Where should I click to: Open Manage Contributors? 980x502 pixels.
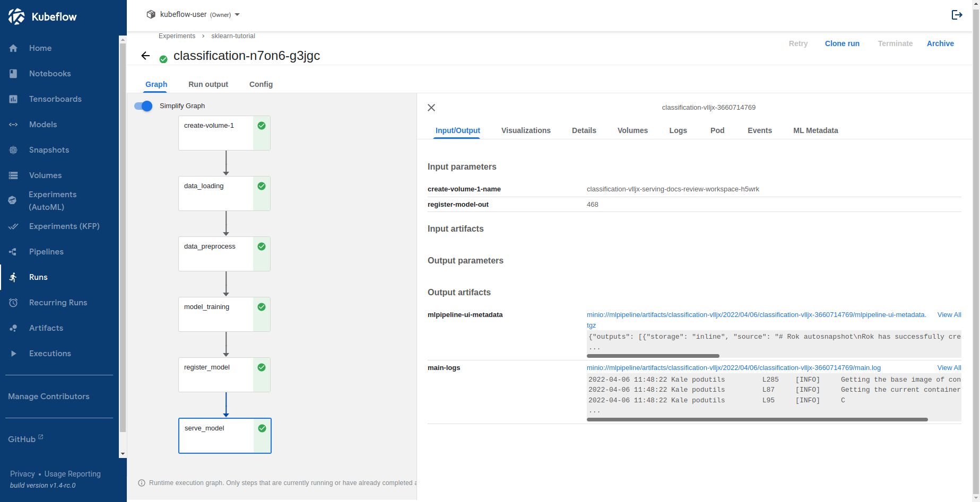[49, 397]
